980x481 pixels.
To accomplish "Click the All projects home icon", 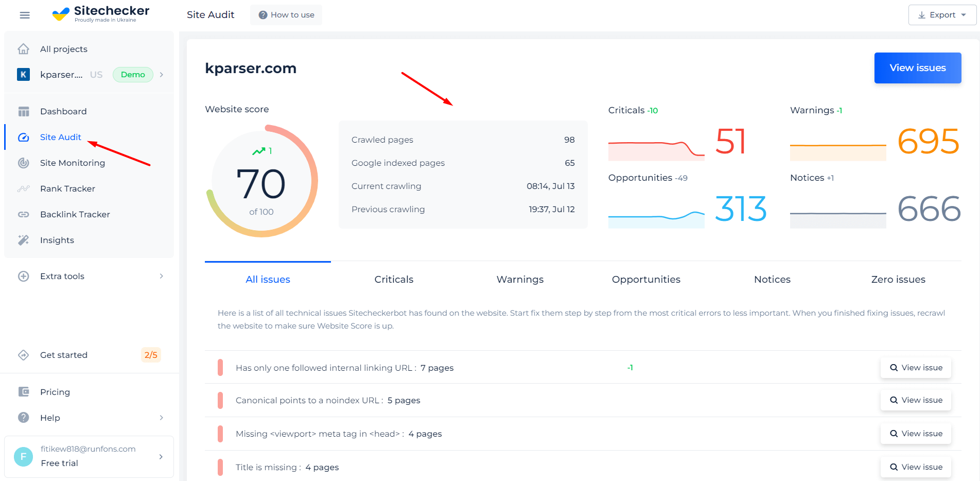I will pos(24,49).
